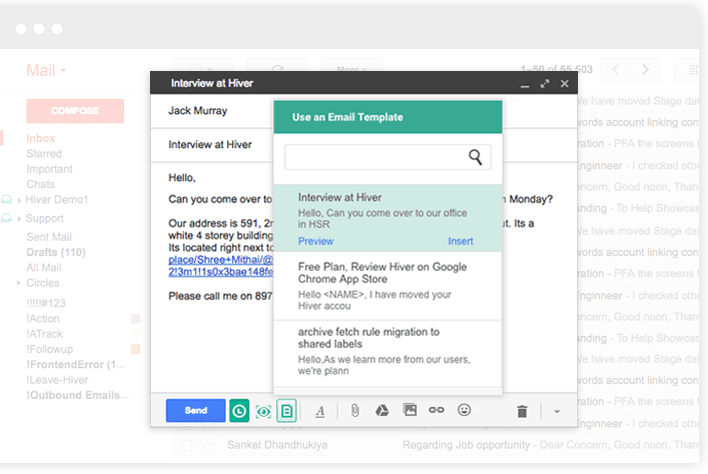Click the COMPOSE button

click(75, 111)
